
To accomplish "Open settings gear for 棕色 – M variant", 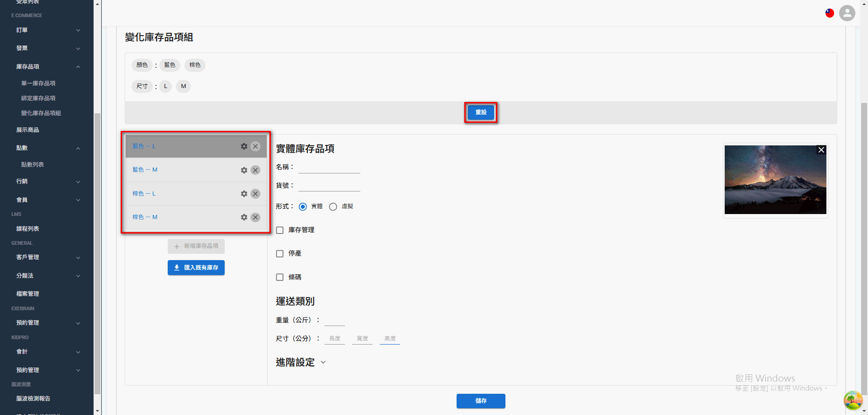I will point(244,217).
